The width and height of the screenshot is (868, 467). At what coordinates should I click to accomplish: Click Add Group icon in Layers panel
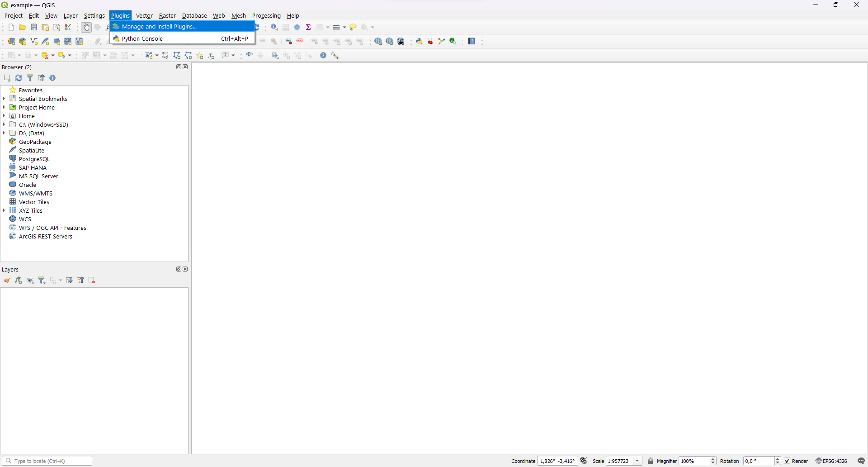click(x=19, y=280)
